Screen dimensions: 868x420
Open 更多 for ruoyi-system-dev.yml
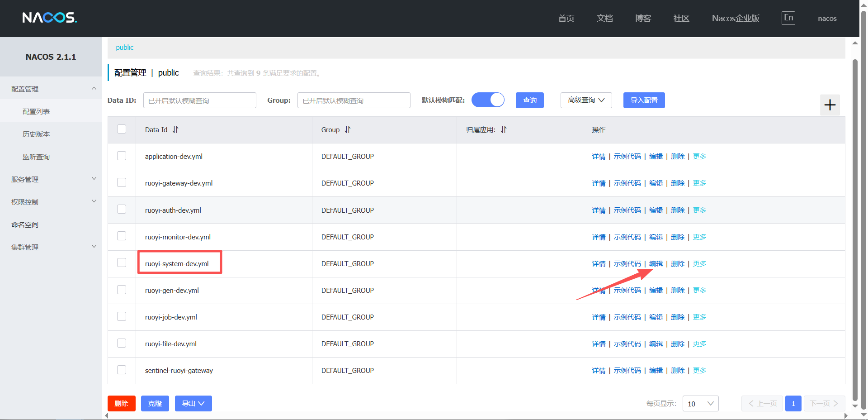[x=699, y=264]
